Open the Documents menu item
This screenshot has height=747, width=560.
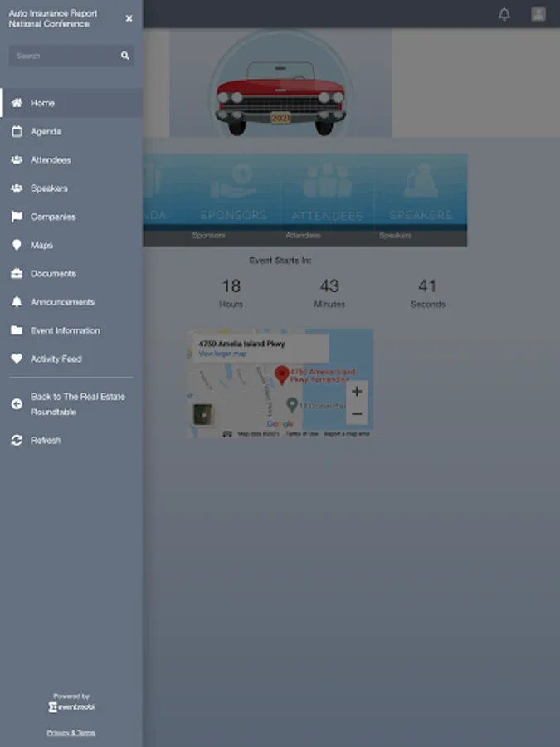click(71, 273)
